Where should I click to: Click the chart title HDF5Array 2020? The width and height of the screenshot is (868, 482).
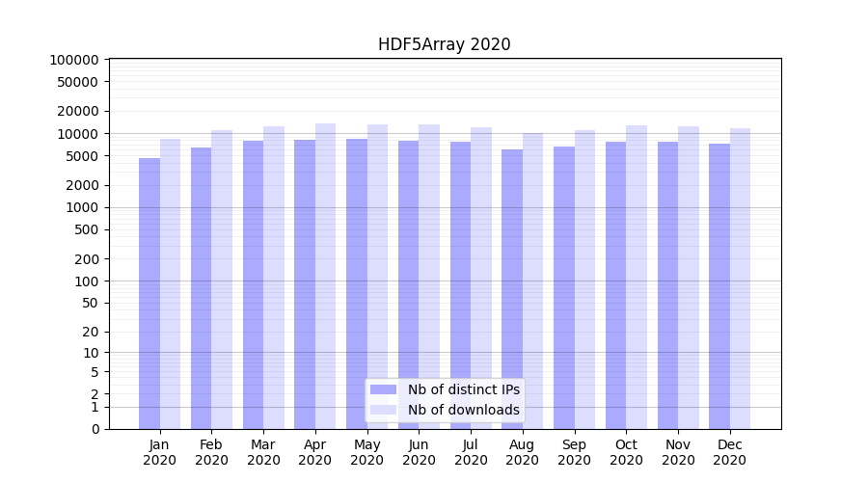pos(444,44)
